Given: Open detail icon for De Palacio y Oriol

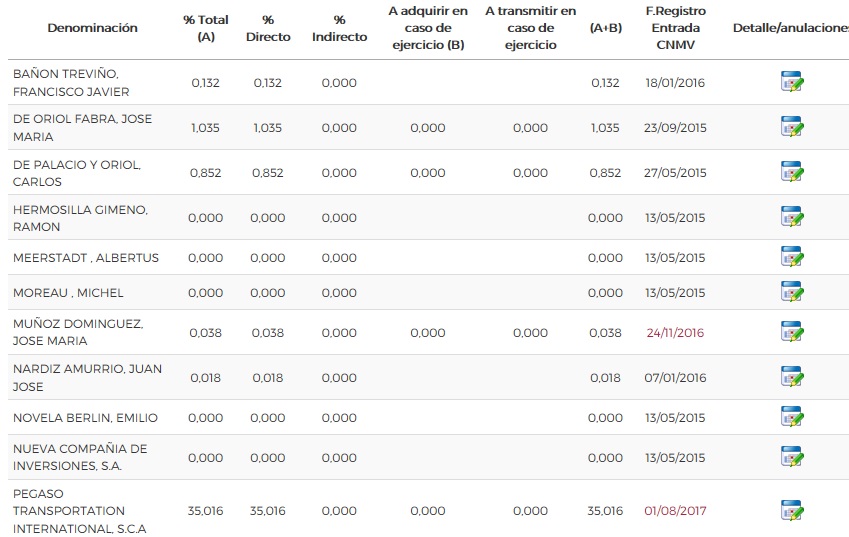Looking at the screenshot, I should (x=791, y=173).
